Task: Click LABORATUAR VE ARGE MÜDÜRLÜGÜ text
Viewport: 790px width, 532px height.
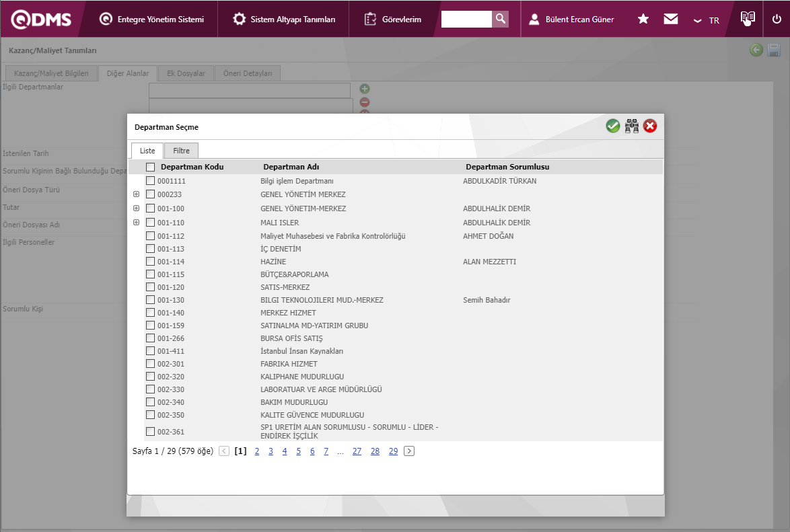Action: pyautogui.click(x=321, y=389)
